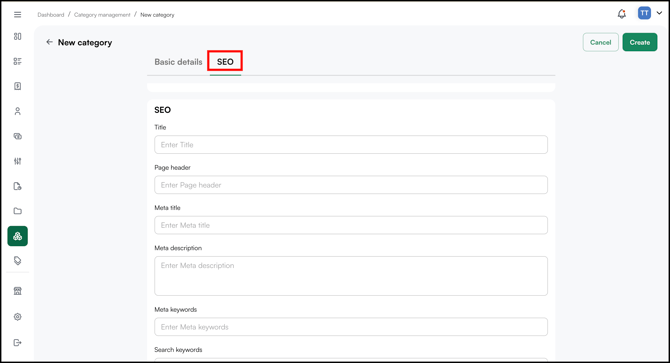This screenshot has width=670, height=363.
Task: Select the SEO tab
Action: [x=225, y=62]
